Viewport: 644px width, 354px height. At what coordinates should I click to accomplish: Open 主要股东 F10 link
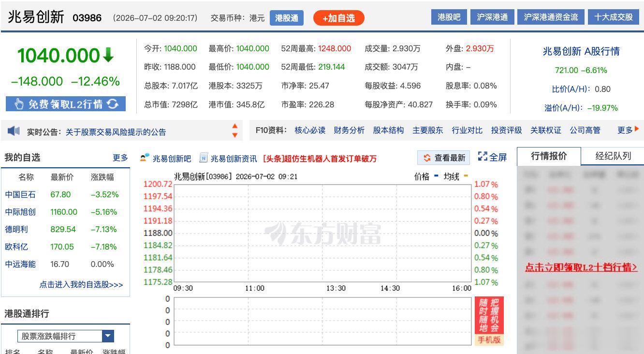click(427, 130)
